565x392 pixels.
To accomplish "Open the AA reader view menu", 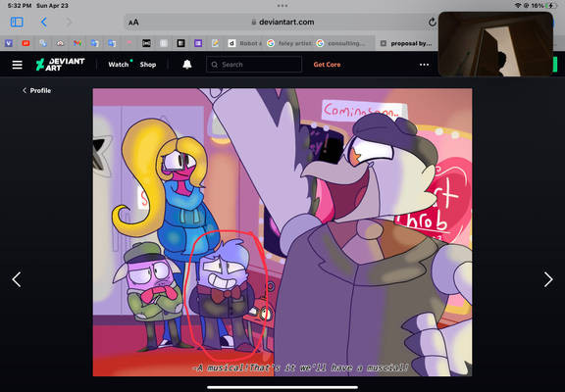I will pyautogui.click(x=133, y=23).
